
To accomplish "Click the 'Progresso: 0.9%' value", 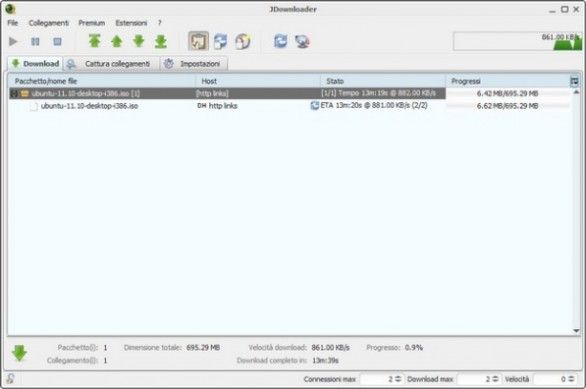I will pyautogui.click(x=414, y=348).
